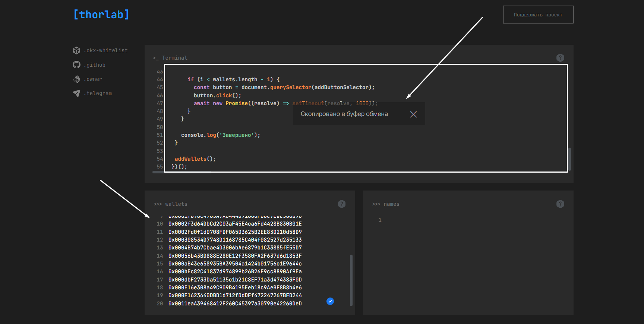Click wallet 0x0011eaA39468412F260C45397a30790e42260DeD
Screen dimensions: 644x324
(235, 303)
